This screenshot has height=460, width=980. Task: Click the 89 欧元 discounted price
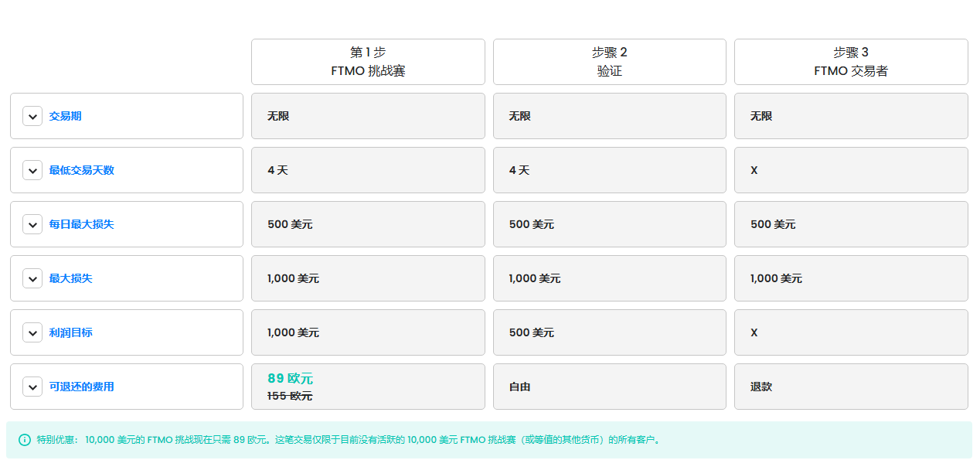[290, 379]
